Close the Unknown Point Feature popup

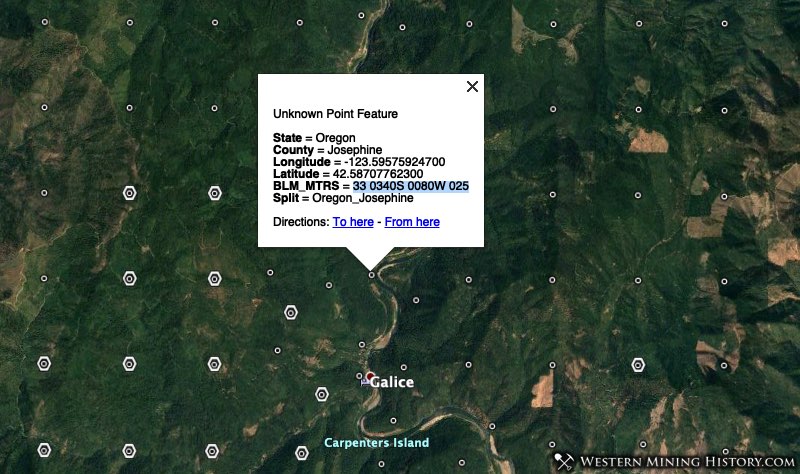point(472,86)
